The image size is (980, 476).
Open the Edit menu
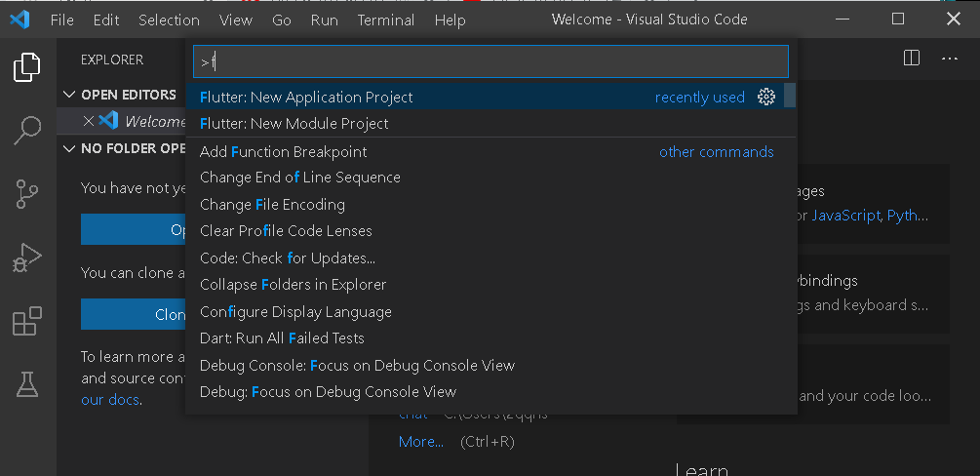coord(106,20)
